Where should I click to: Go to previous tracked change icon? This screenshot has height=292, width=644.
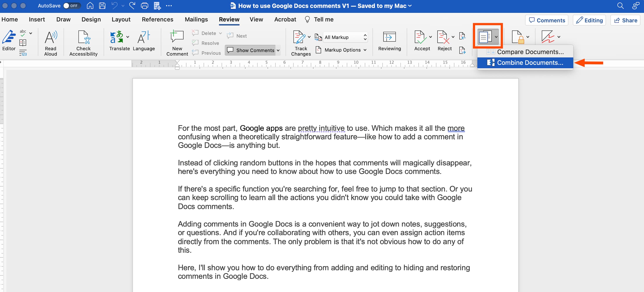[462, 36]
